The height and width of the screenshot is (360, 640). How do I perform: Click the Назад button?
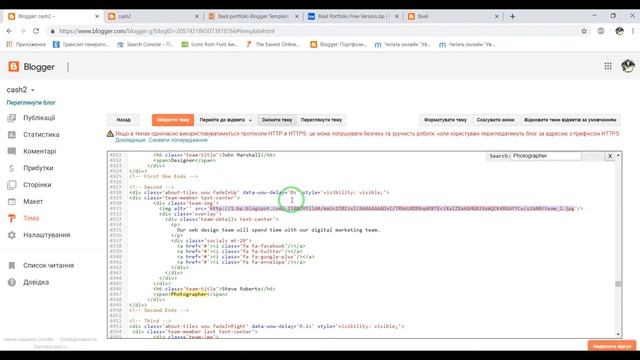pos(123,120)
